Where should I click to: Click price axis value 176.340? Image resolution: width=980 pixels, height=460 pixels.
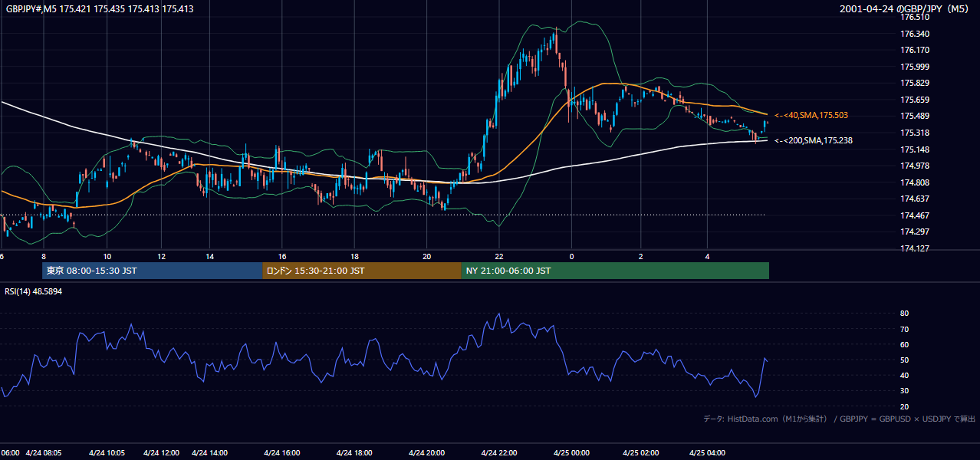(915, 34)
